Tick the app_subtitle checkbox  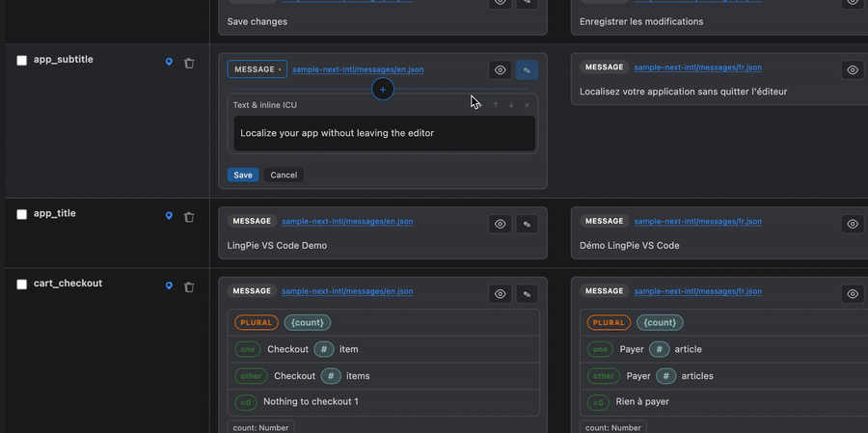coord(21,61)
